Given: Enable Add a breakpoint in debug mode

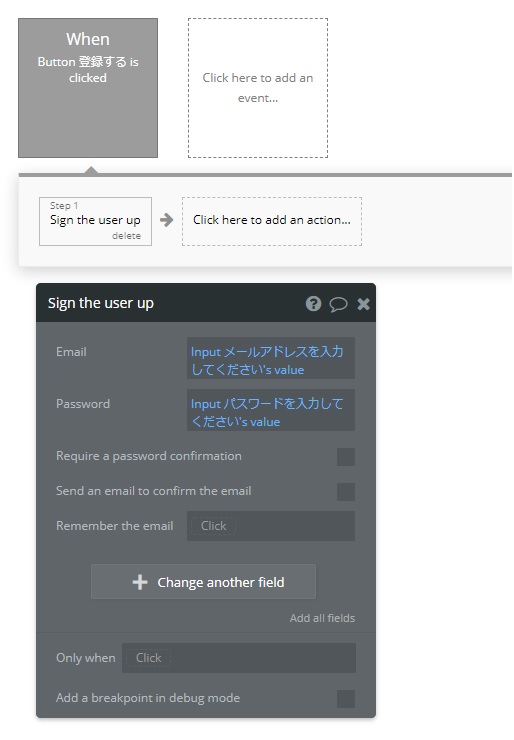Looking at the screenshot, I should point(345,699).
